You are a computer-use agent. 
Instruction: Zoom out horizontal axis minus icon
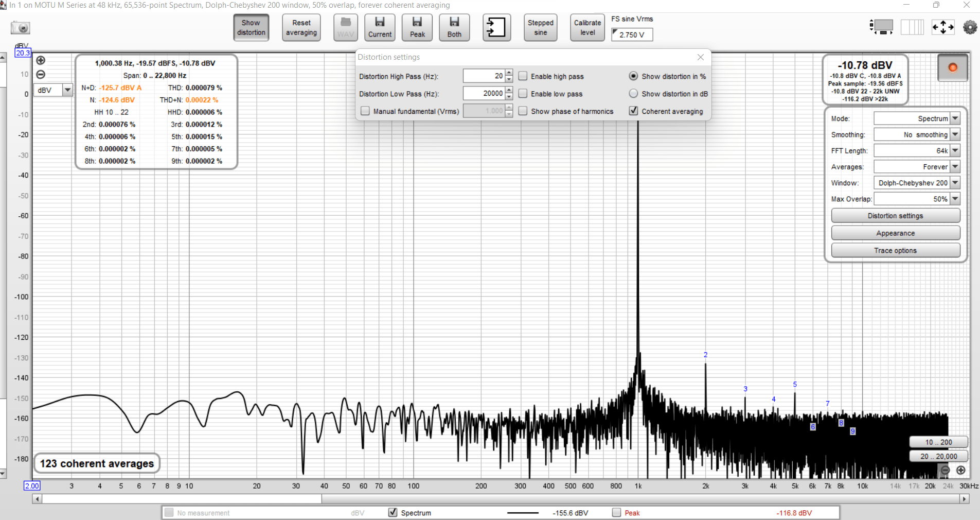(945, 470)
